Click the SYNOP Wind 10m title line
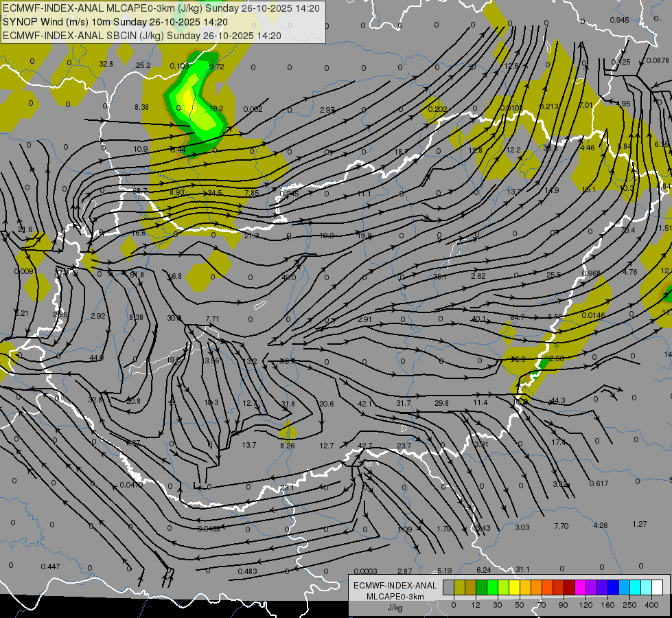Image resolution: width=672 pixels, height=618 pixels. coord(115,22)
